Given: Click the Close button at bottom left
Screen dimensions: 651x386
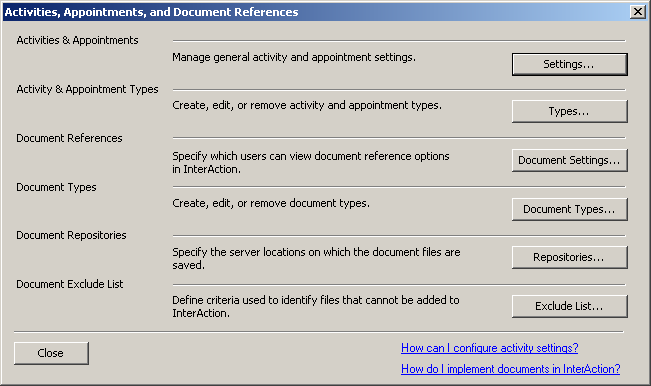Looking at the screenshot, I should click(x=51, y=353).
